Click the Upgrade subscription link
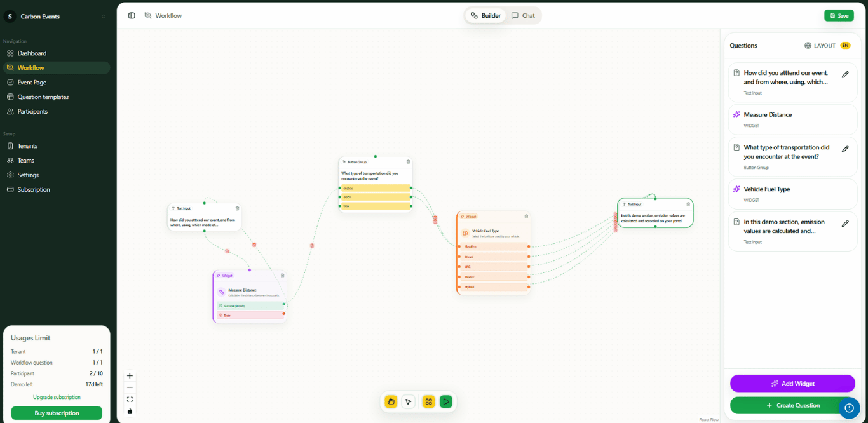Image resolution: width=868 pixels, height=423 pixels. point(57,396)
